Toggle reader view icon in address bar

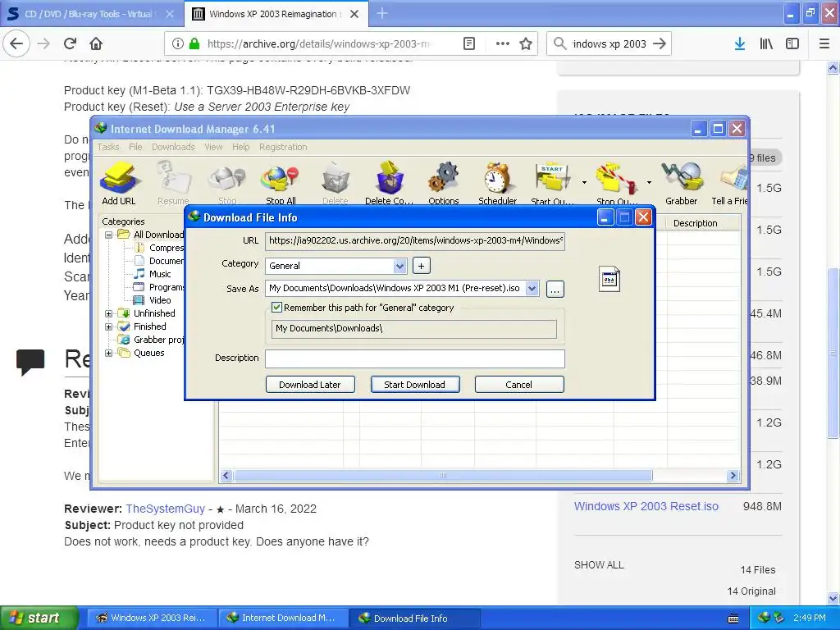pyautogui.click(x=468, y=43)
